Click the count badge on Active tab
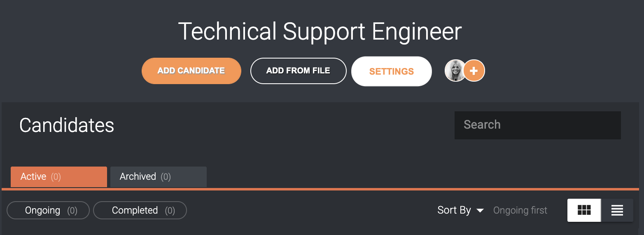The width and height of the screenshot is (644, 235). pyautogui.click(x=56, y=177)
